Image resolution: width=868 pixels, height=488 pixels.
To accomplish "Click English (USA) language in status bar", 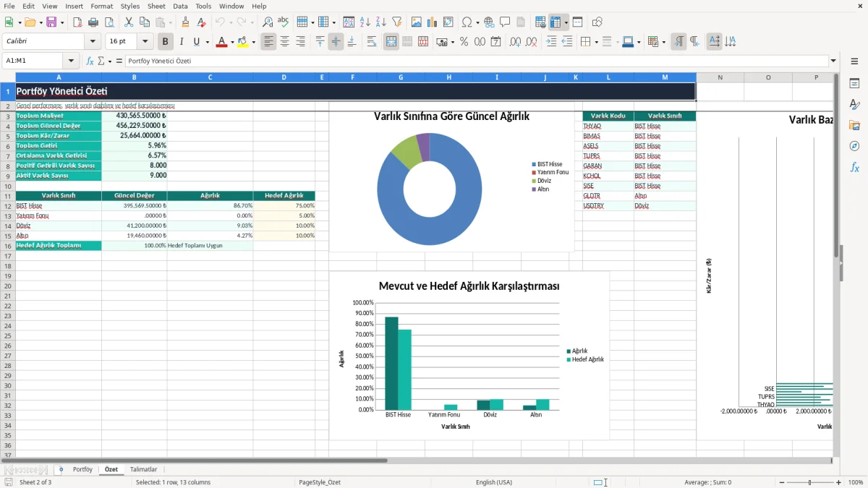I will click(494, 482).
